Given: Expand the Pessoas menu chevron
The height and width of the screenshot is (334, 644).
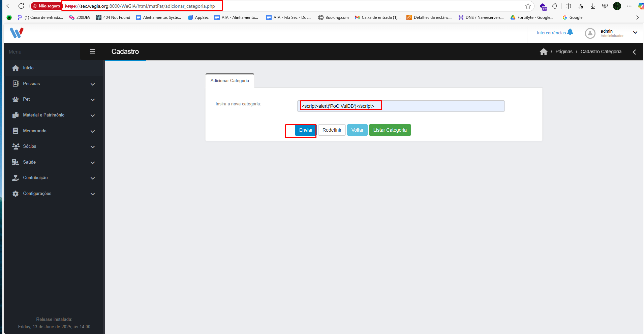Looking at the screenshot, I should 93,84.
